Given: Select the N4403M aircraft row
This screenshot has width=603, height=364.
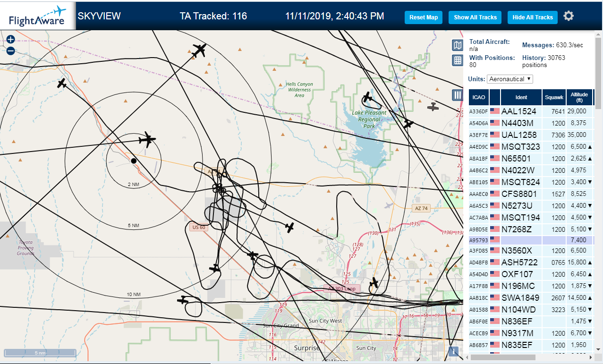Looking at the screenshot, I should (531, 123).
